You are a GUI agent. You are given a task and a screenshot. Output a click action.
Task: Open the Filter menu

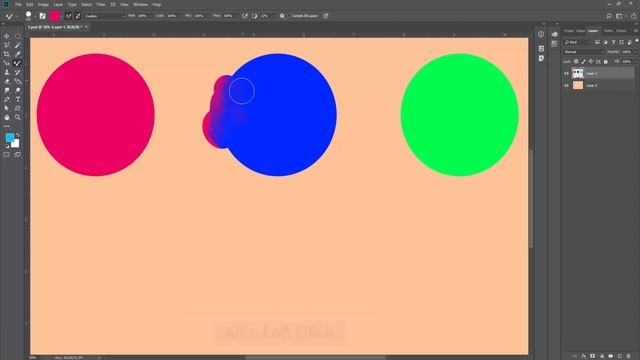101,4
